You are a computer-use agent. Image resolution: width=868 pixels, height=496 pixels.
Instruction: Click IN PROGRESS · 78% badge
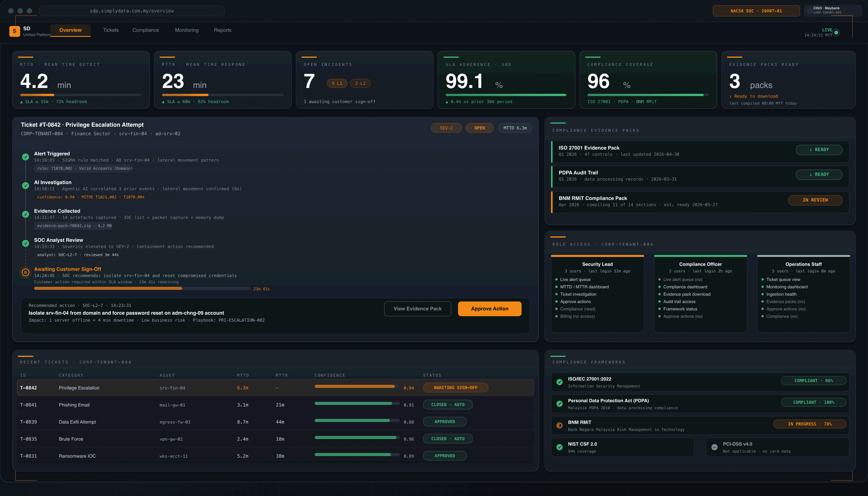click(810, 424)
